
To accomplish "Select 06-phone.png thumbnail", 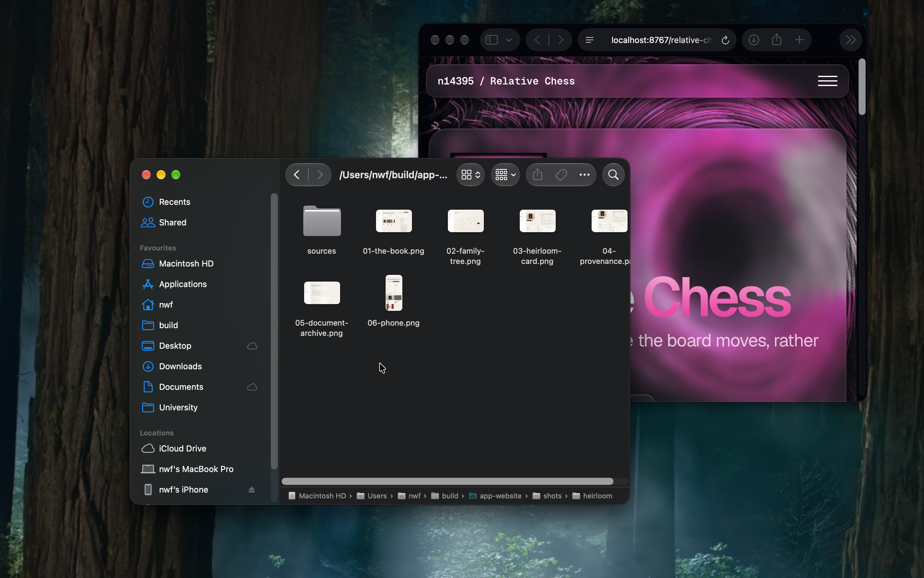I will click(394, 293).
